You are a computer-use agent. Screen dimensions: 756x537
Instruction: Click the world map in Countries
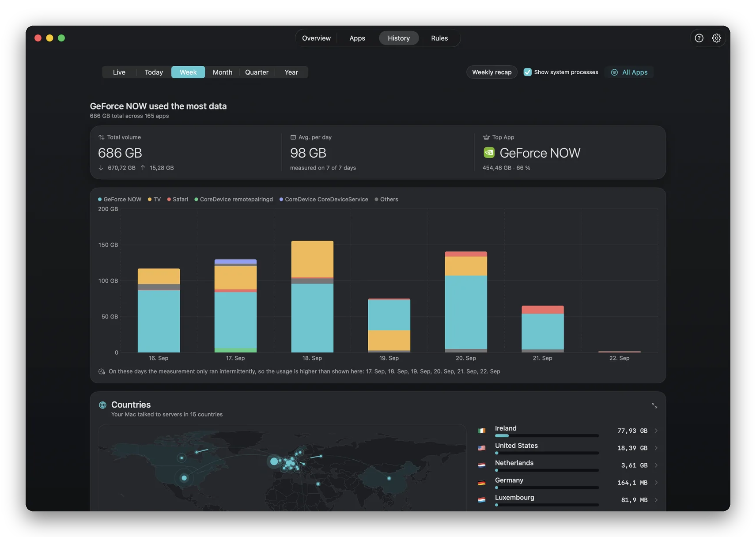282,468
